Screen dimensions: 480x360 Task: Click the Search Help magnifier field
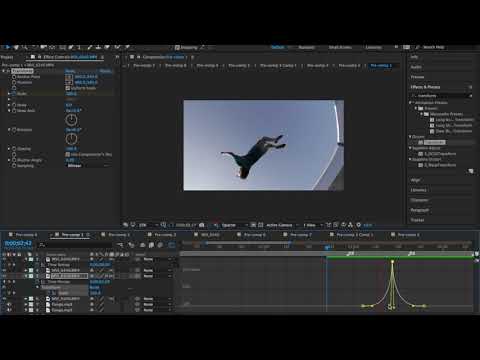[433, 47]
